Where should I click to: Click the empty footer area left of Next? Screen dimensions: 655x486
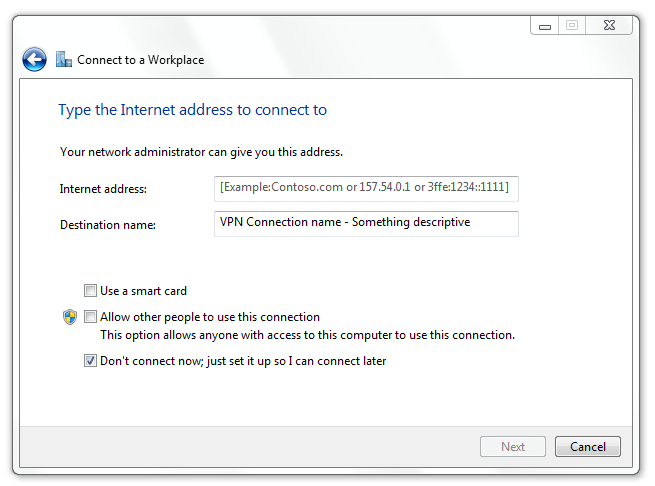(250, 447)
